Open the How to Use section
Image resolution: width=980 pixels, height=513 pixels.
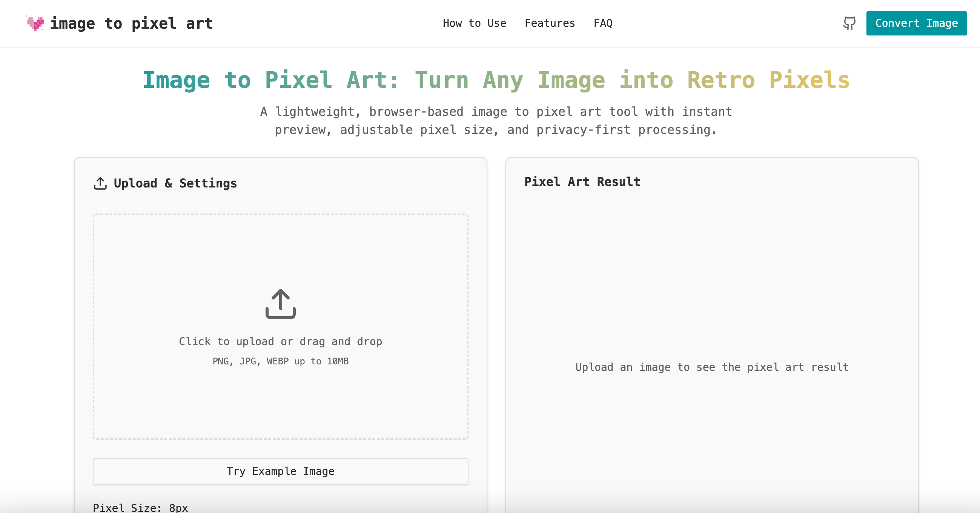click(x=475, y=23)
